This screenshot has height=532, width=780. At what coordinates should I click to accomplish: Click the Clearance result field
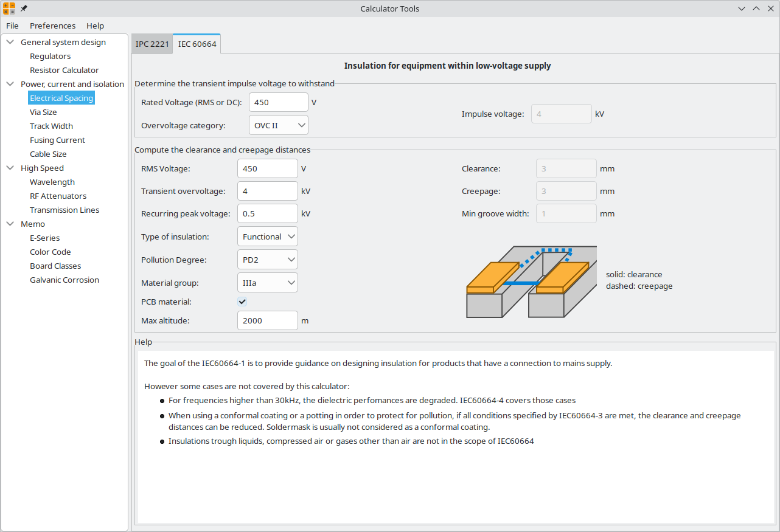point(566,168)
